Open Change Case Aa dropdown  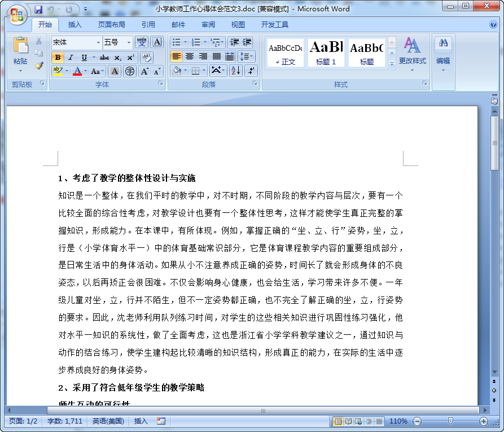pyautogui.click(x=97, y=71)
